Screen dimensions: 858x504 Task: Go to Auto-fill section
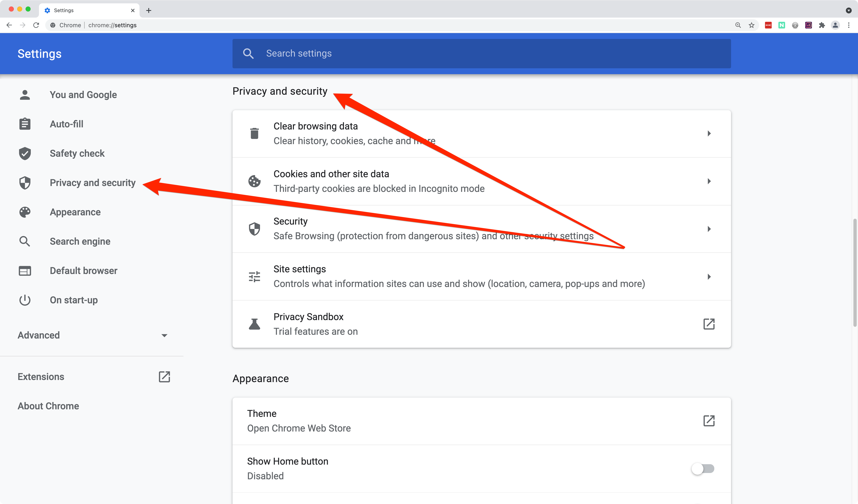click(x=66, y=124)
